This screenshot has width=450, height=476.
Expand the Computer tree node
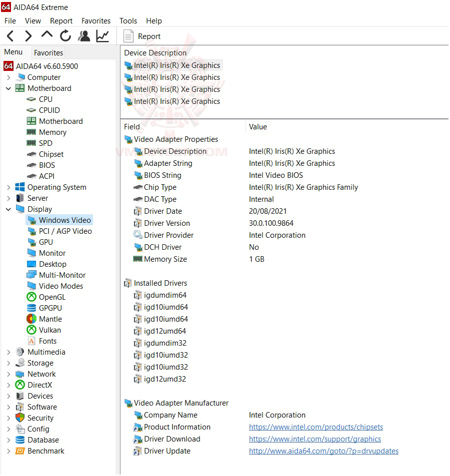point(8,77)
